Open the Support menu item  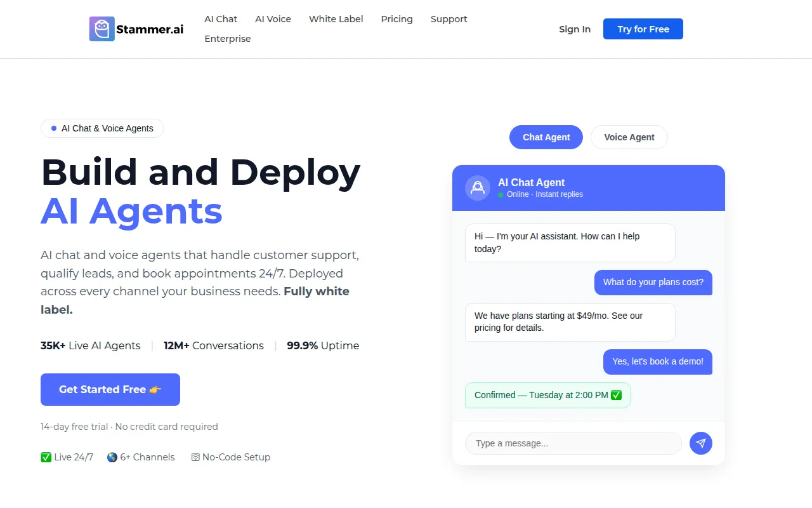(449, 19)
